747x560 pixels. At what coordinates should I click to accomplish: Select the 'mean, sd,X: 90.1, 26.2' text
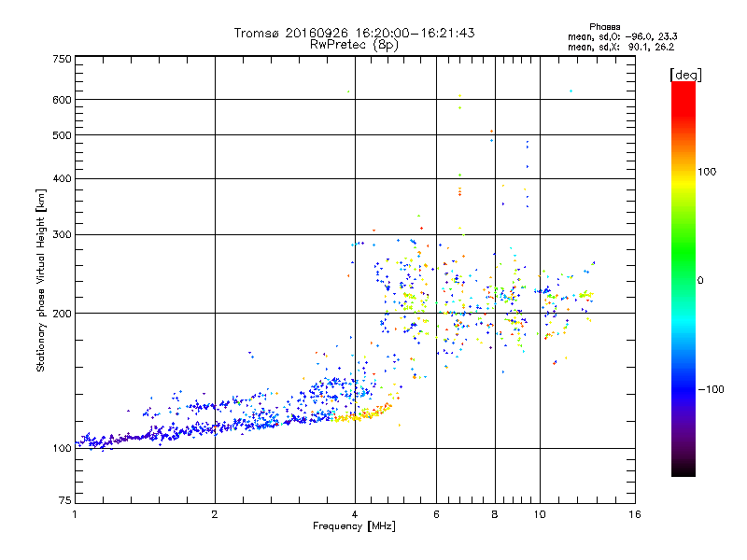click(x=621, y=47)
